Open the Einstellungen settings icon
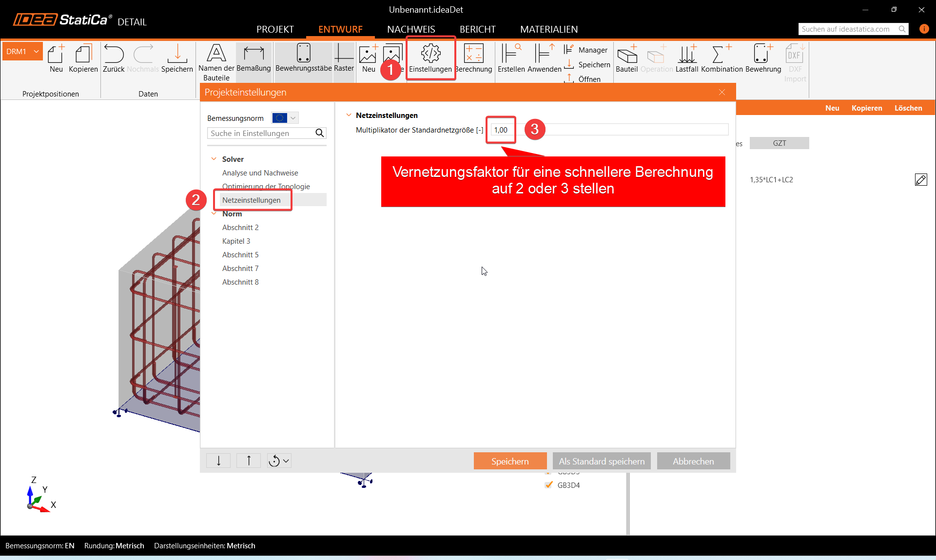This screenshot has width=936, height=560. tap(430, 55)
